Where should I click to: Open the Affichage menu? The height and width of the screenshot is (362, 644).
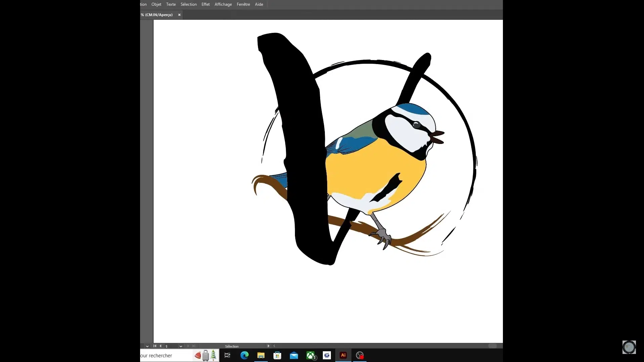[223, 4]
